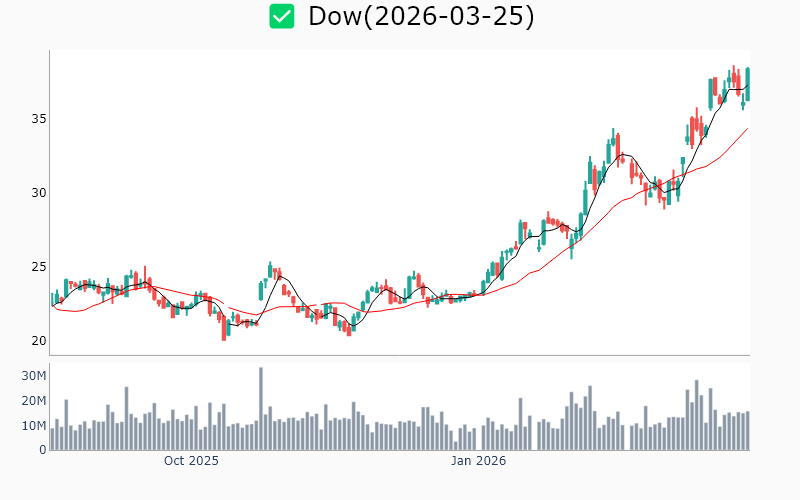Click the rightmost volume bar
This screenshot has width=800, height=500.
tap(747, 431)
